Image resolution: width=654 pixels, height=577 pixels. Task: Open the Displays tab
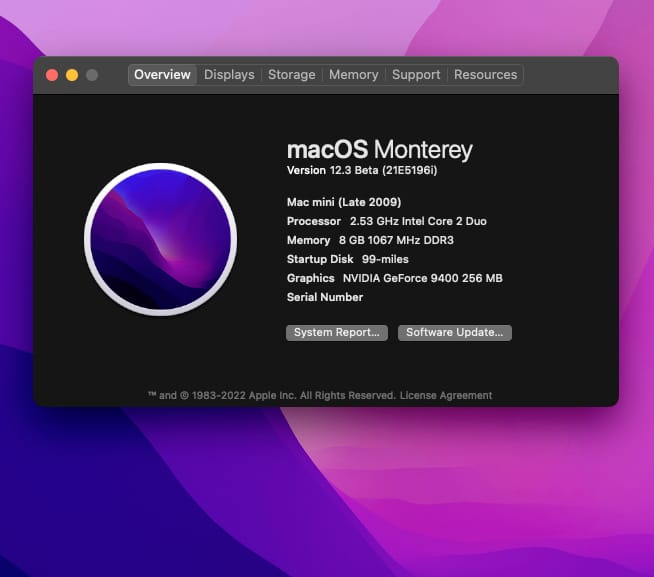[229, 75]
